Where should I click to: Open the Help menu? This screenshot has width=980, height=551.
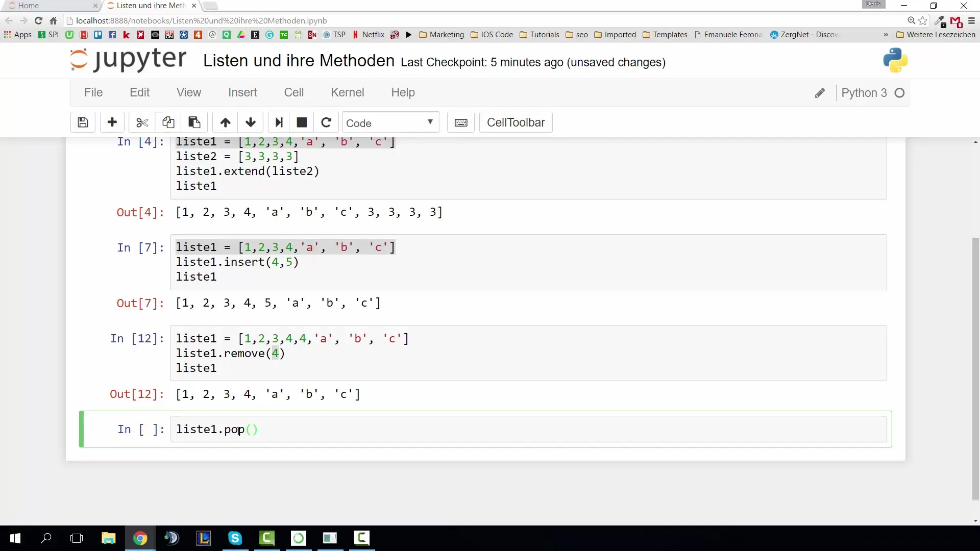pos(403,92)
